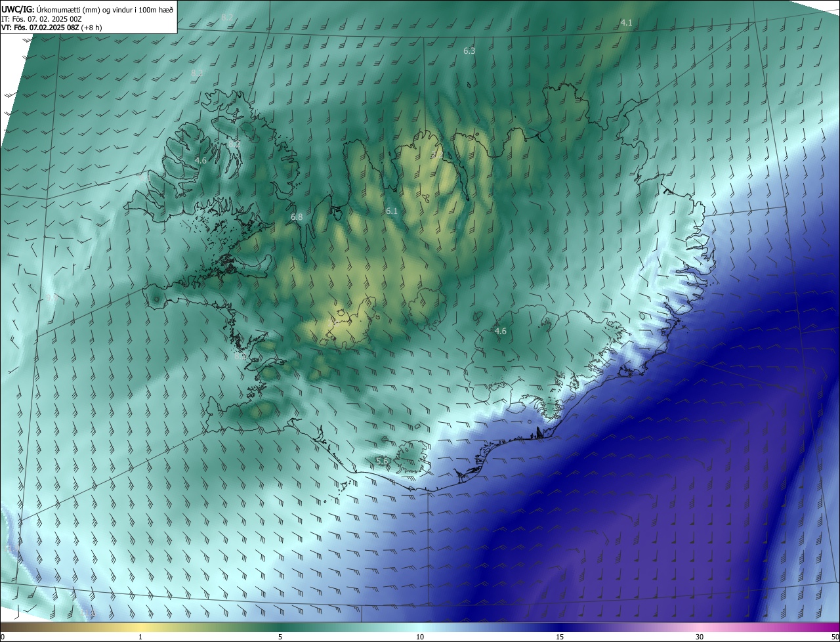The height and width of the screenshot is (642, 840).
Task: Click the 6.1 value label on the map
Action: [392, 211]
